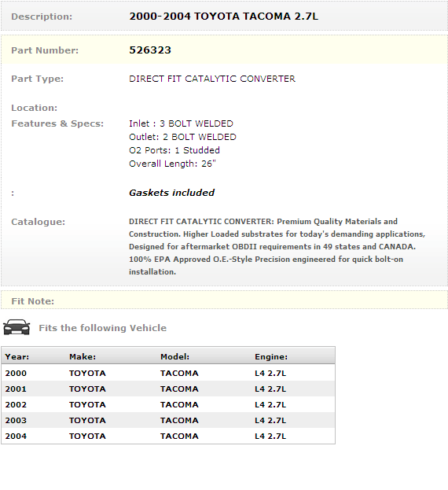Click the Fit Note label
The image size is (448, 490).
tap(33, 301)
